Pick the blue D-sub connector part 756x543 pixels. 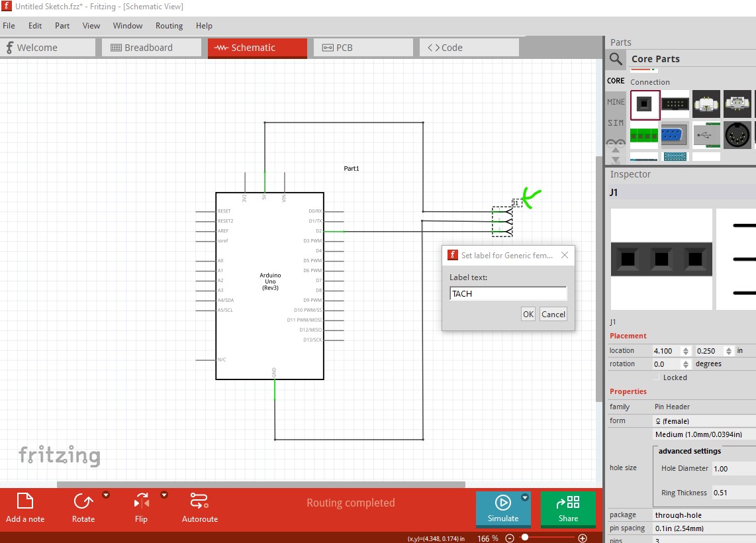click(x=675, y=135)
